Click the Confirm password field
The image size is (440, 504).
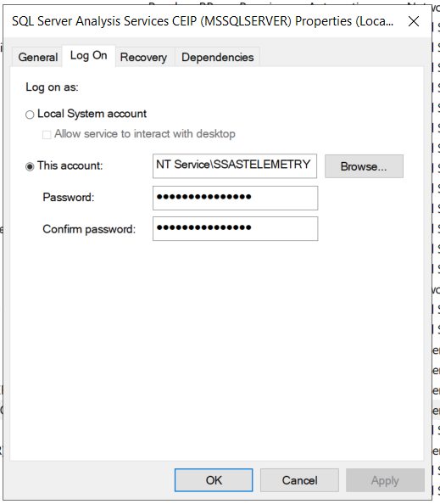[x=236, y=228]
